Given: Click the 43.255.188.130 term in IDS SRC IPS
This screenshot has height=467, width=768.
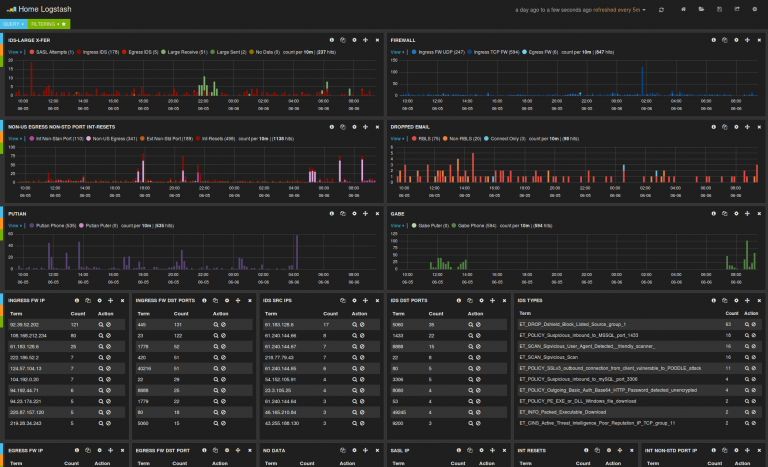Looking at the screenshot, I should [x=282, y=423].
